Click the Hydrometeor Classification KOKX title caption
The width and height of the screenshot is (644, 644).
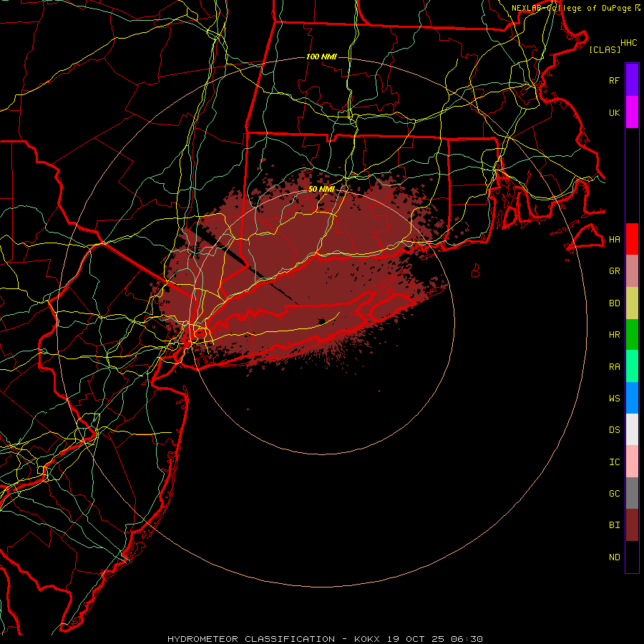coord(325,639)
